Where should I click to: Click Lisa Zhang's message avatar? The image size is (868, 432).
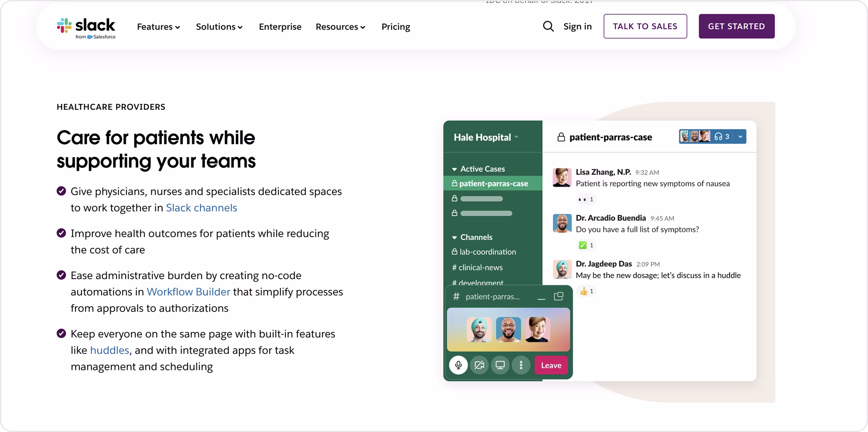click(562, 177)
